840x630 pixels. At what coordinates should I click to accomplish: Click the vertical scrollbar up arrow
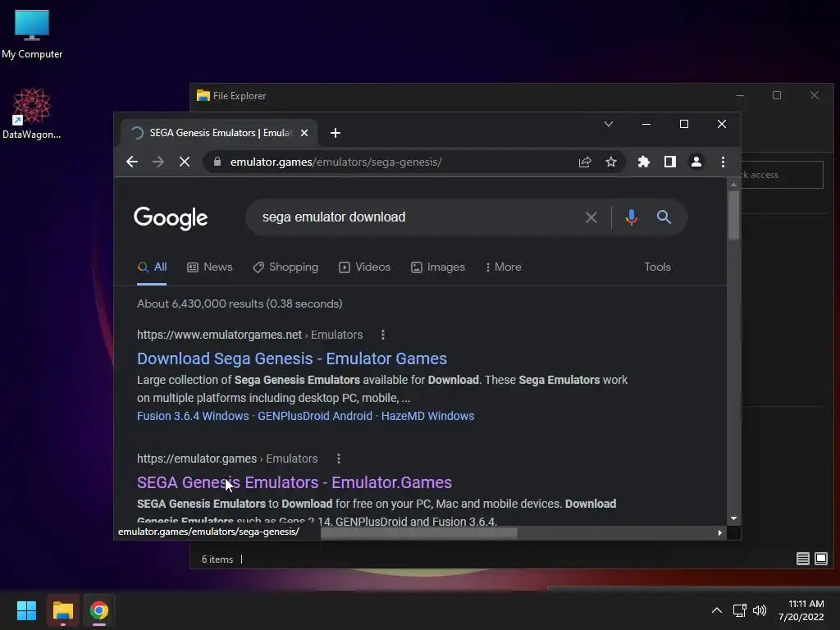click(734, 185)
